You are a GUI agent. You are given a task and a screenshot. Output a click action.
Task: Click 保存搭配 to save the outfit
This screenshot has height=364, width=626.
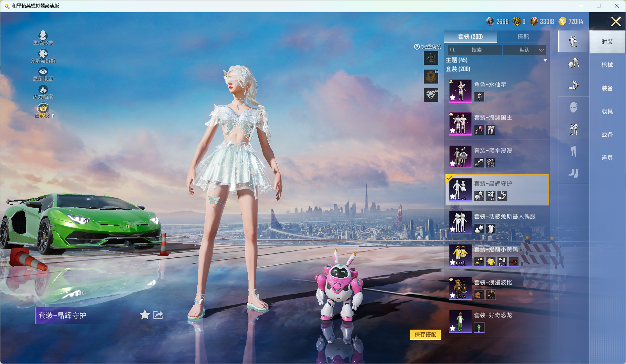pyautogui.click(x=426, y=335)
